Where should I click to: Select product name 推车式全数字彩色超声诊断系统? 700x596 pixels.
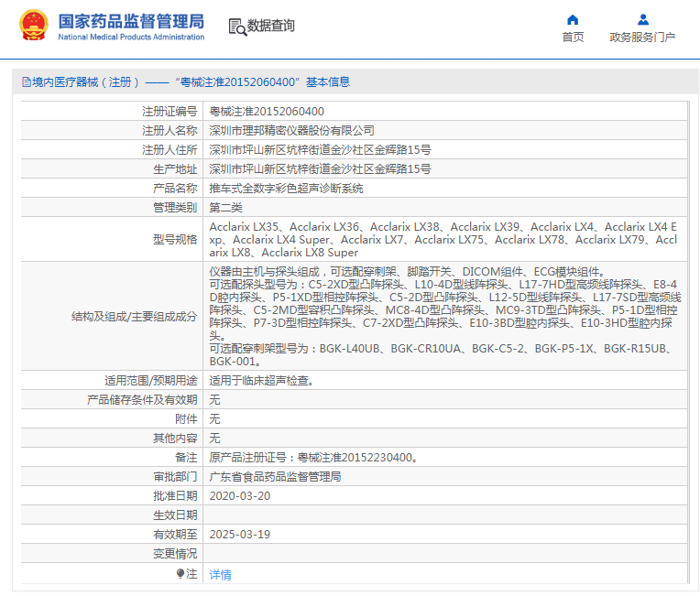pos(286,189)
